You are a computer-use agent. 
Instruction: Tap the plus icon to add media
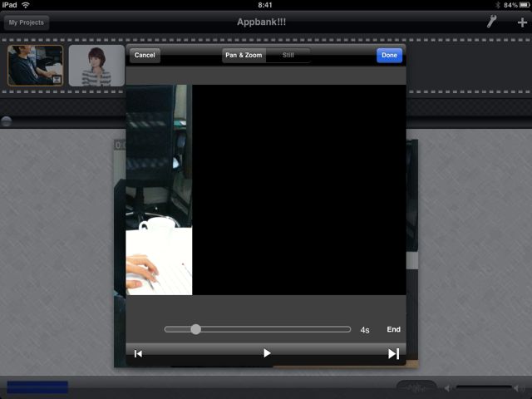522,22
